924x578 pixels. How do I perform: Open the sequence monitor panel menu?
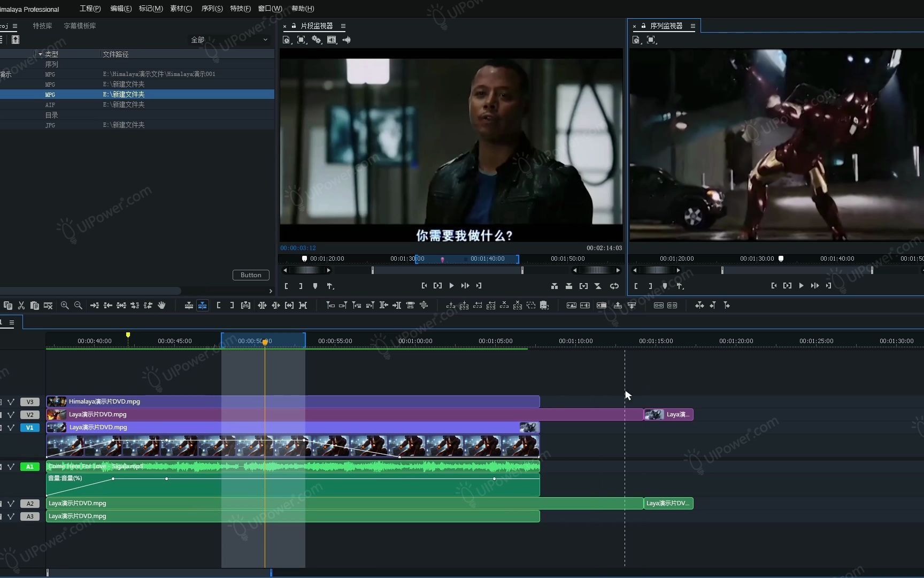[x=693, y=26]
